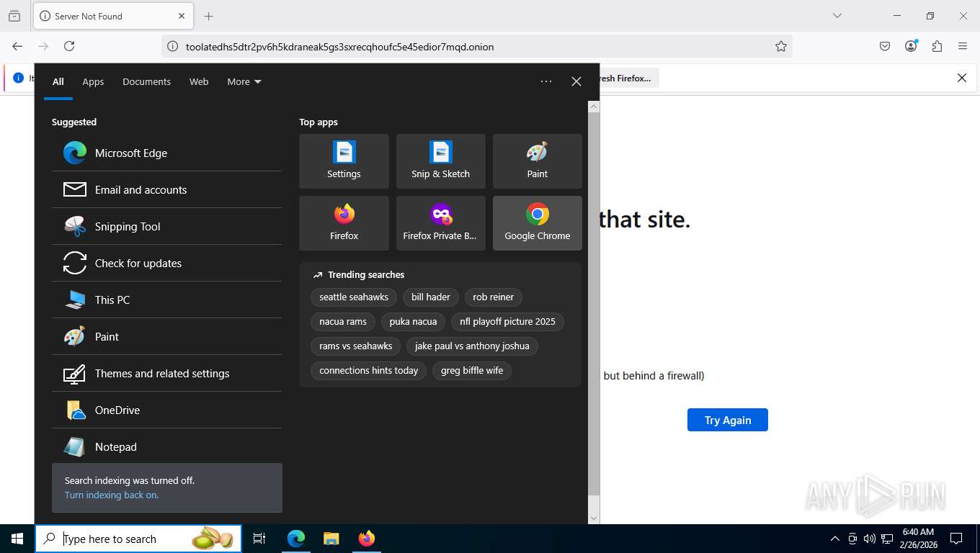The width and height of the screenshot is (980, 553).
Task: Launch Snipping Tool from suggestions
Action: coord(166,226)
